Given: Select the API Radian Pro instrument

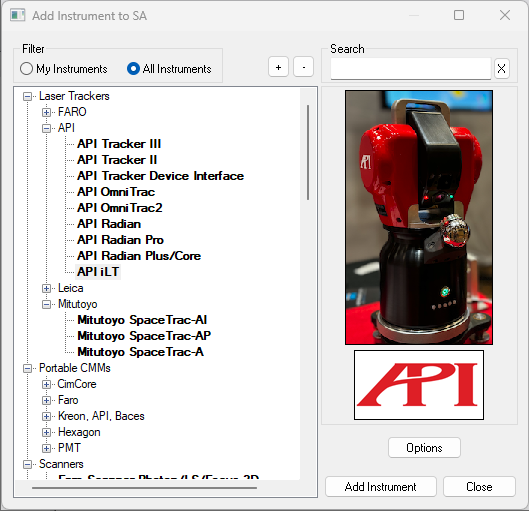Looking at the screenshot, I should pyautogui.click(x=120, y=240).
